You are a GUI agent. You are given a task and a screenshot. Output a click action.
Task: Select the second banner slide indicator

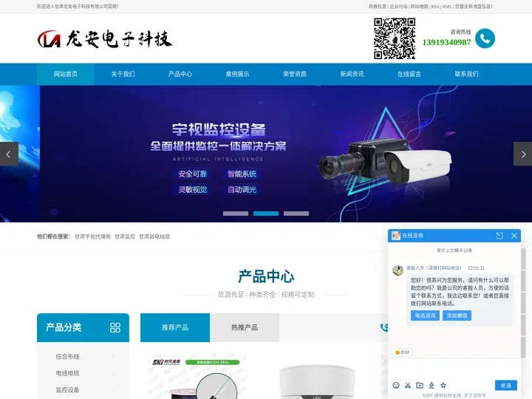266,214
